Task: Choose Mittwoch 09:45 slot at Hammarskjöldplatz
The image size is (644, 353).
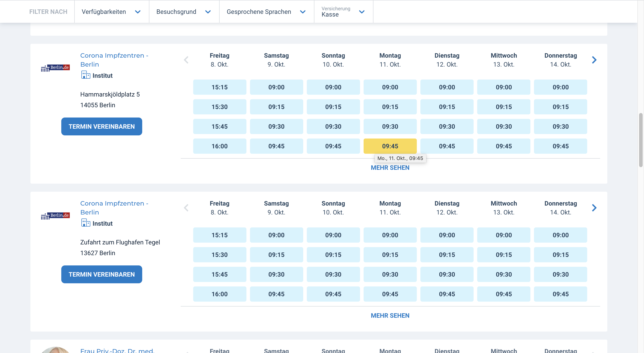Action: 504,146
